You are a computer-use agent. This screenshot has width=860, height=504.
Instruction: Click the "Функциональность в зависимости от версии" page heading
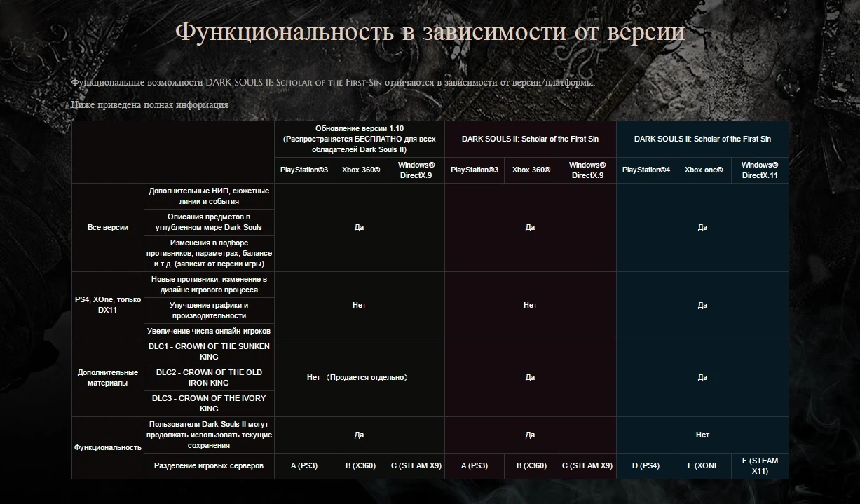click(430, 32)
